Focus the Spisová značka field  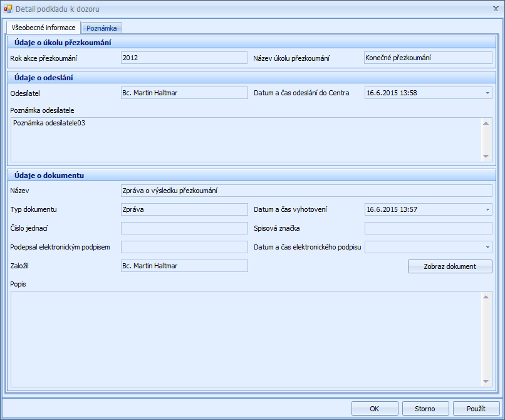tap(429, 228)
